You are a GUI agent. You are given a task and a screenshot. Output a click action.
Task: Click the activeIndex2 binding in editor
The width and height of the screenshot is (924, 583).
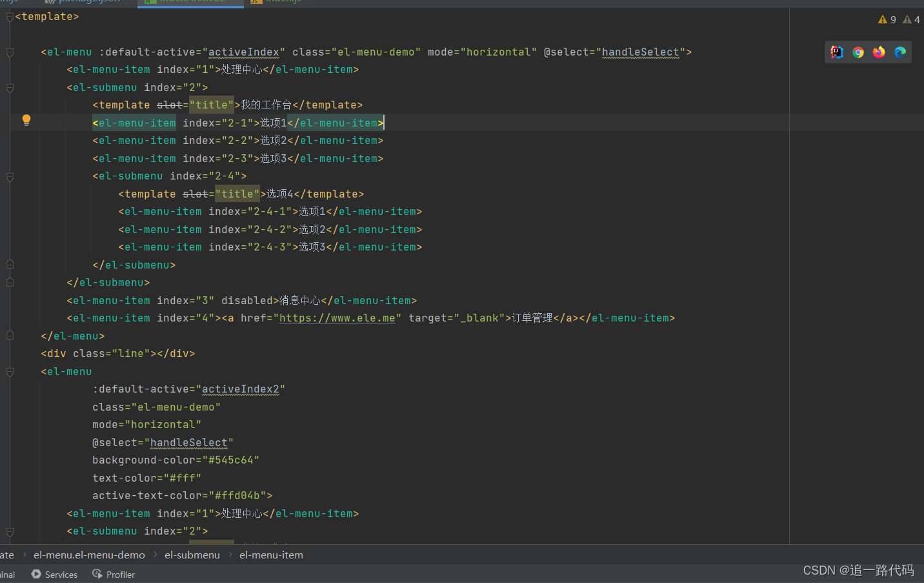click(x=241, y=389)
